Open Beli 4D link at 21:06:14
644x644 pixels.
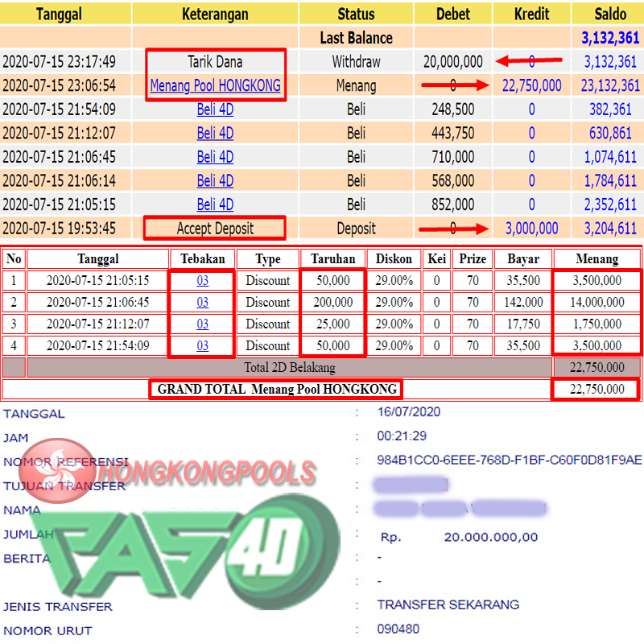click(215, 180)
